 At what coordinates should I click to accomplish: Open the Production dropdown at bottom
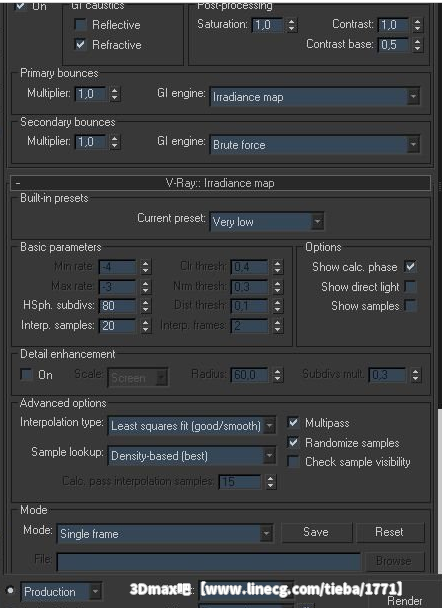61,592
